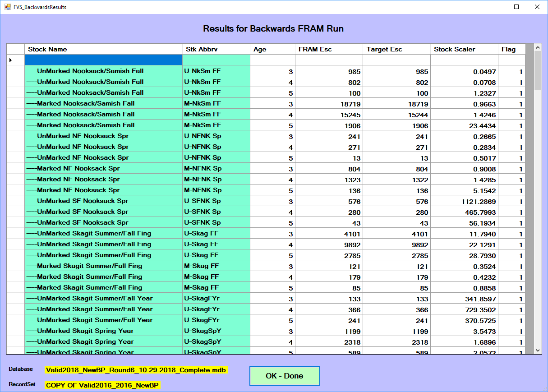Image resolution: width=548 pixels, height=392 pixels.
Task: Click the Age column header
Action: coord(272,49)
